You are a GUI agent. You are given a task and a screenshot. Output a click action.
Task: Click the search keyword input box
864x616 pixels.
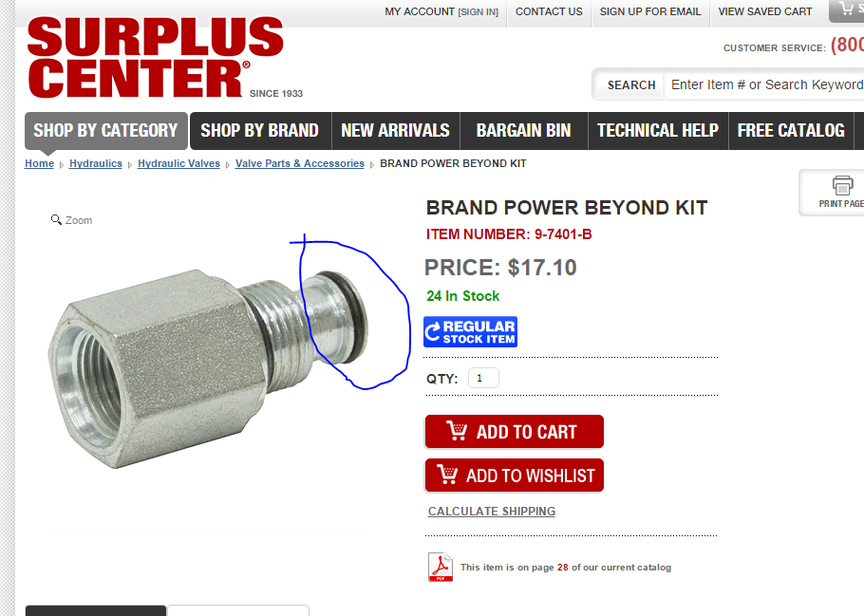tap(764, 84)
